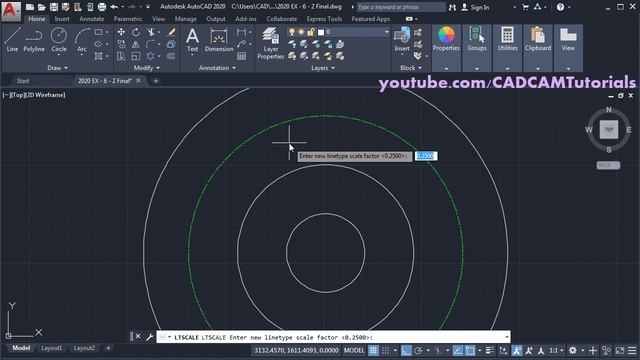Image resolution: width=640 pixels, height=360 pixels.
Task: Select the Scale tool
Action: 136,56
